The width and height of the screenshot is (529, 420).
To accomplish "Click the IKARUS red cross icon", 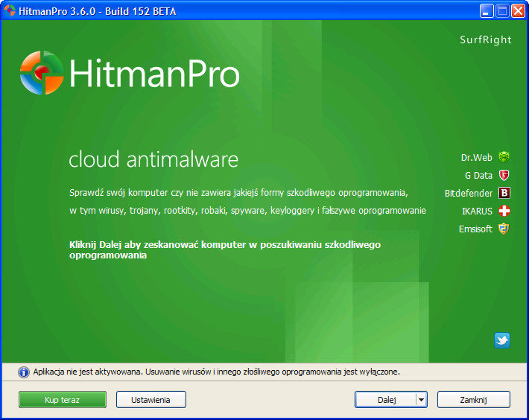I will (504, 211).
